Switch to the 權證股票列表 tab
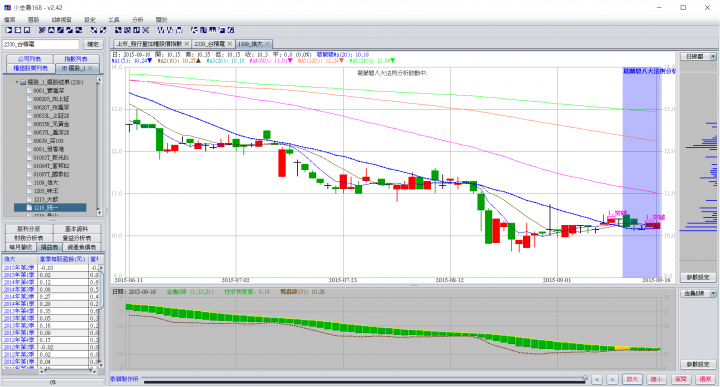The width and height of the screenshot is (720, 387). pyautogui.click(x=31, y=68)
